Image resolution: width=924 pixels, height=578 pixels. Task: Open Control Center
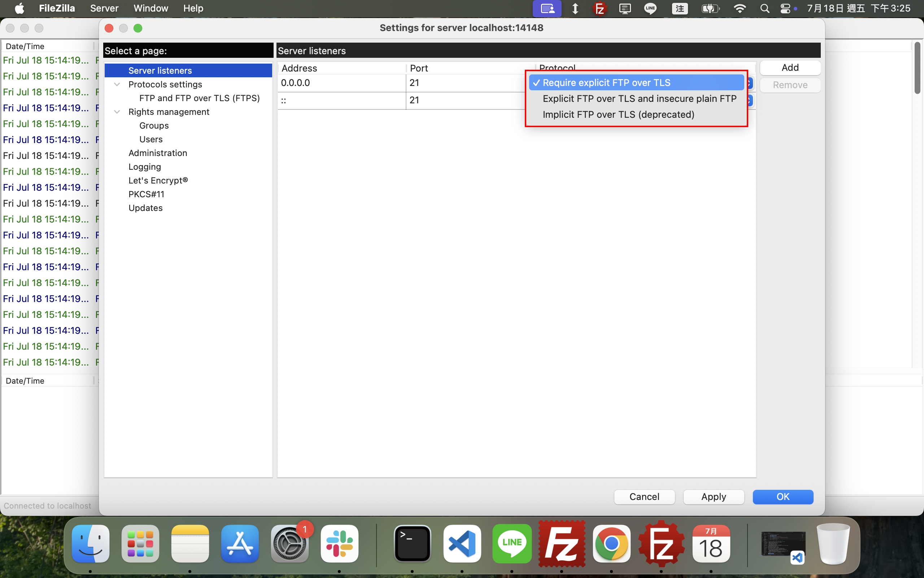(x=786, y=8)
